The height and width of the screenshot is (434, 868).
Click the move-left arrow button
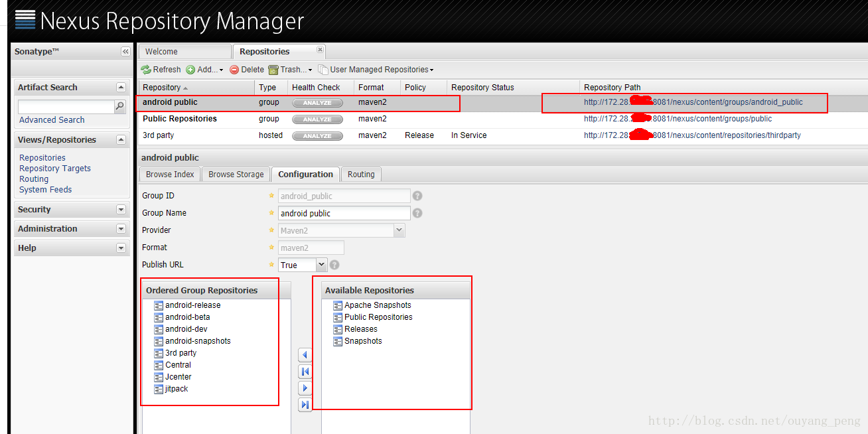tap(305, 355)
